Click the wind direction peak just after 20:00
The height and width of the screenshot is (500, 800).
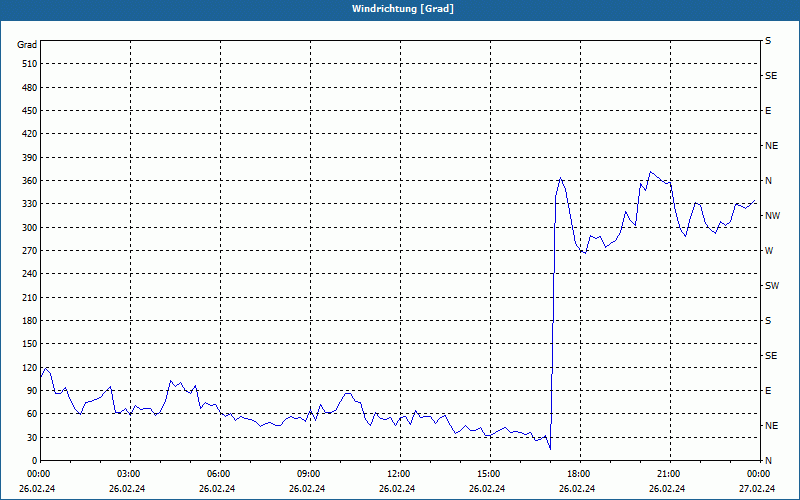tap(650, 172)
